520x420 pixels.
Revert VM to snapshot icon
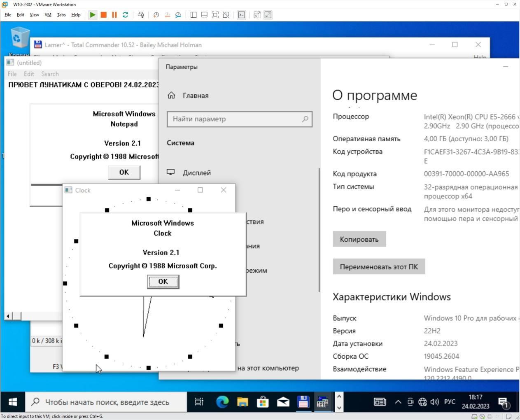tap(167, 15)
